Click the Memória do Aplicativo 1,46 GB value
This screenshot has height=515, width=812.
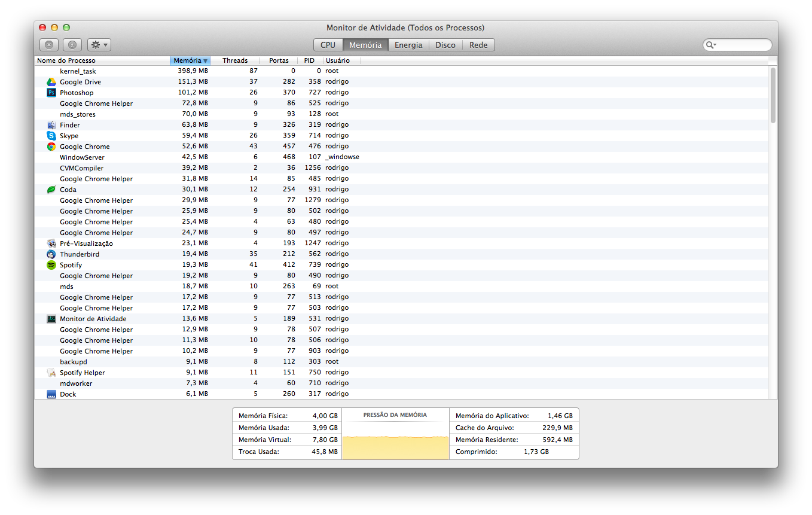pyautogui.click(x=560, y=416)
